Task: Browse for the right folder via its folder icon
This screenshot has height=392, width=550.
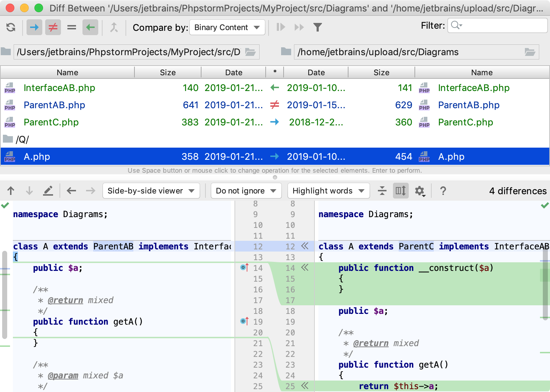Action: coord(530,52)
